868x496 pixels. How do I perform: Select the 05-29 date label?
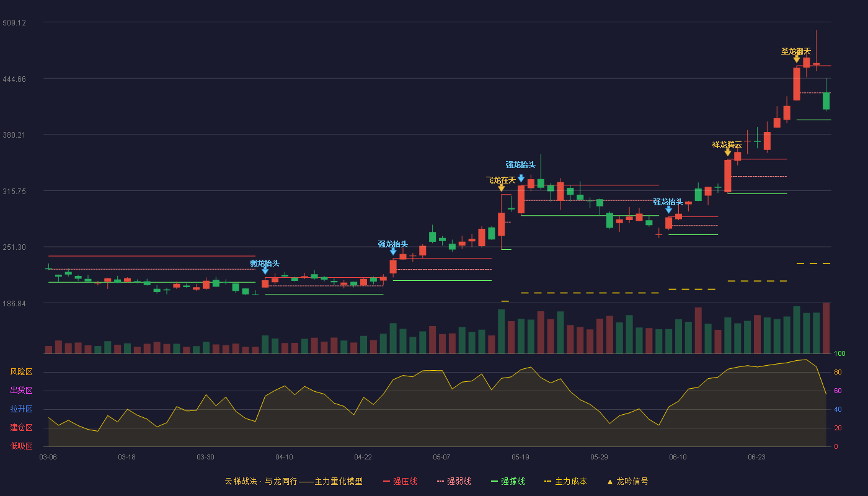coord(599,457)
